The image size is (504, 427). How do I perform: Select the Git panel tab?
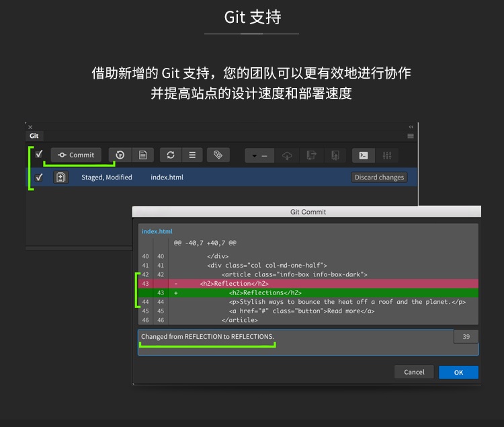34,136
